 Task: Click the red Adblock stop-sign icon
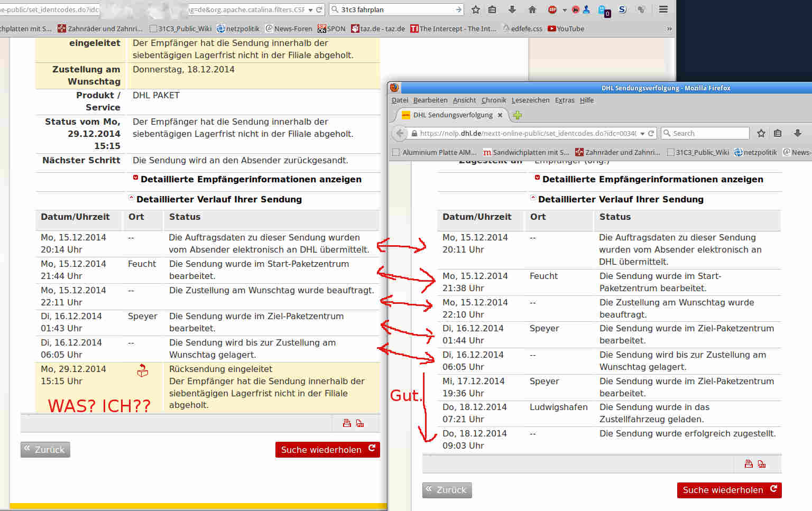pyautogui.click(x=552, y=10)
